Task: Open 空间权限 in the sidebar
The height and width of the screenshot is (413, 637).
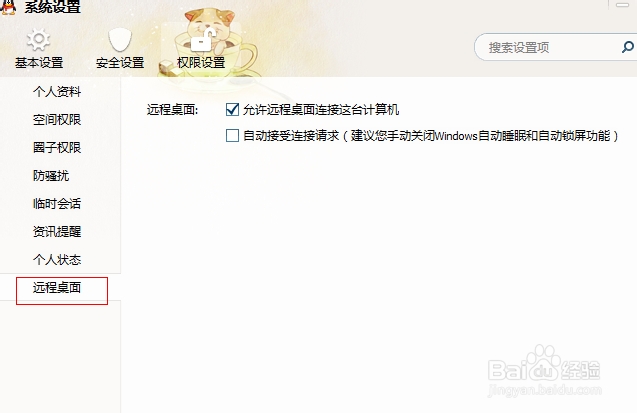Action: (57, 119)
